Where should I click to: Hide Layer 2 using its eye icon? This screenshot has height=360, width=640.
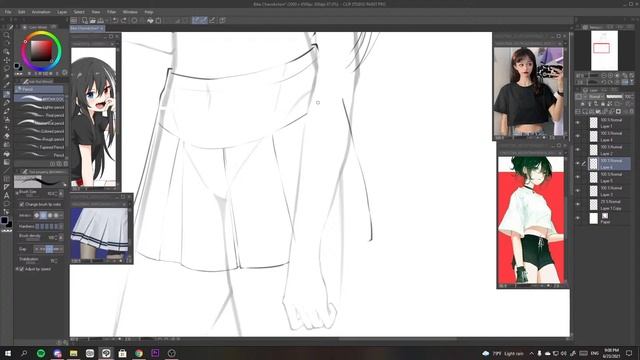pyautogui.click(x=578, y=150)
